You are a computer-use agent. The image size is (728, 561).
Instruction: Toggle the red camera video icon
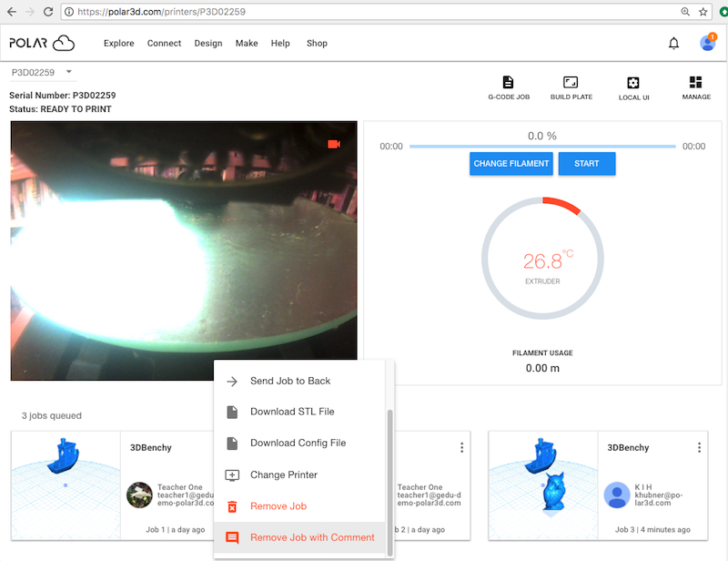pos(334,144)
